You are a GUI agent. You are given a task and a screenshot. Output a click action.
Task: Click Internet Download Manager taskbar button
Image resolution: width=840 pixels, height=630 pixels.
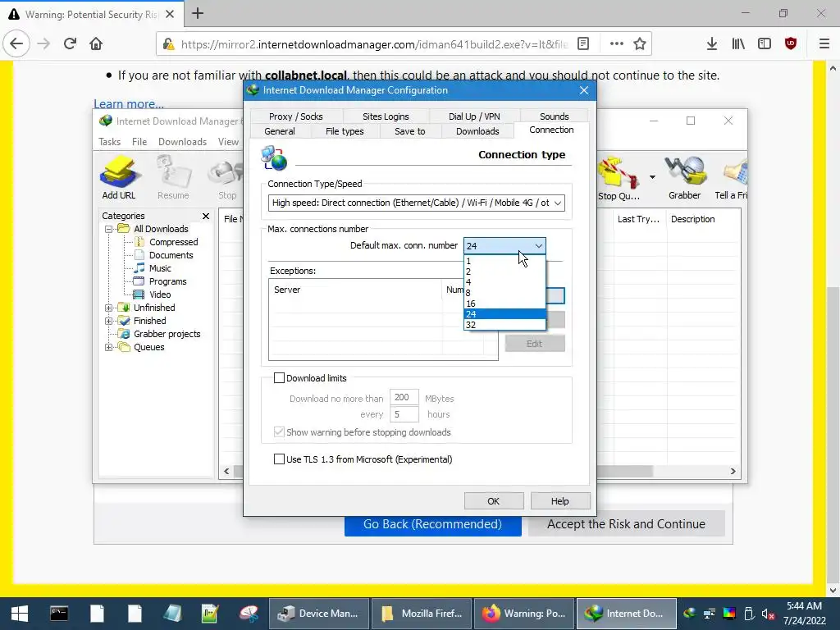[x=625, y=614]
